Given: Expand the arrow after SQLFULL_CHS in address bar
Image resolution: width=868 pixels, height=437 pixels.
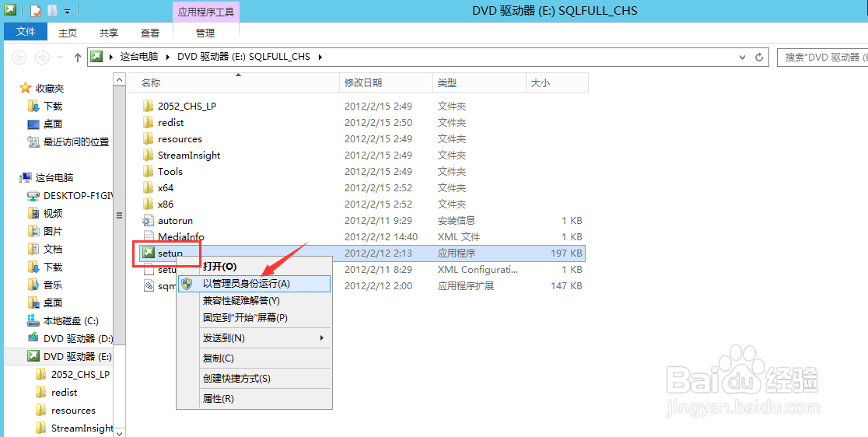Looking at the screenshot, I should [x=320, y=57].
